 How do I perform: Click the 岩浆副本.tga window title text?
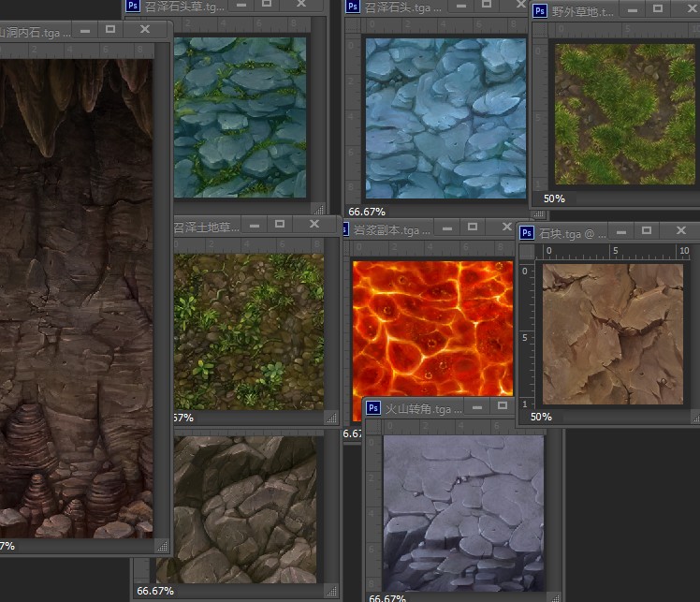391,230
